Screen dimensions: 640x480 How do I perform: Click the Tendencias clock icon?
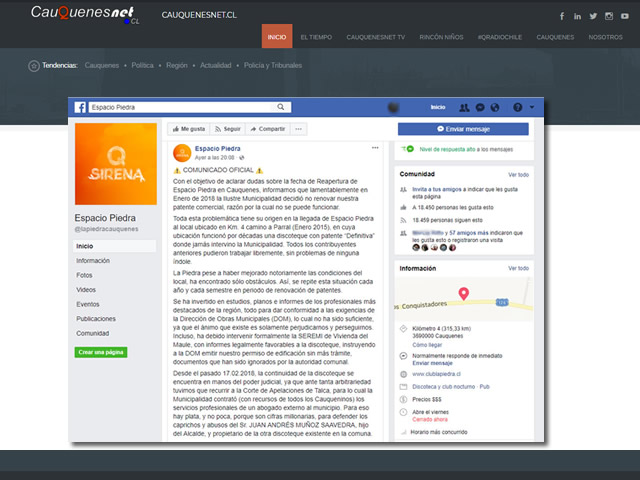[34, 65]
